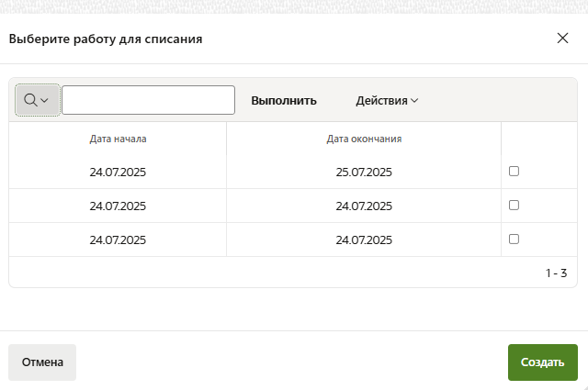Close the work selection dialog
This screenshot has width=588, height=390.
pos(563,39)
